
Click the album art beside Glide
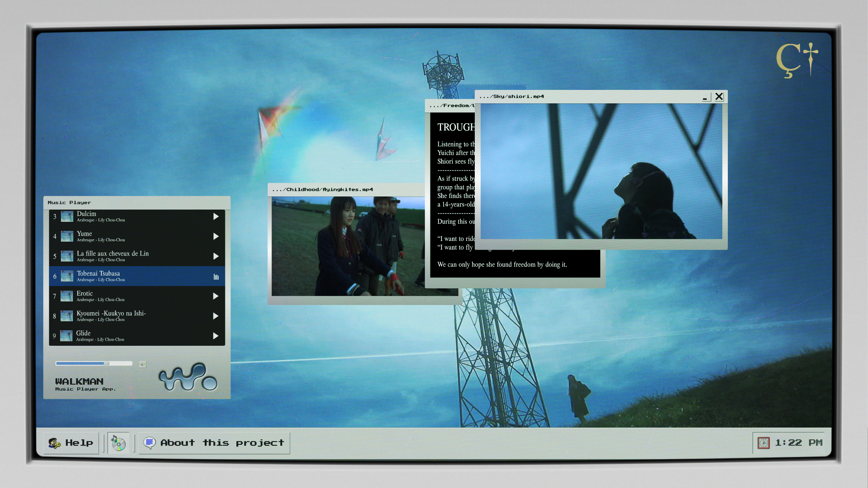(x=66, y=336)
